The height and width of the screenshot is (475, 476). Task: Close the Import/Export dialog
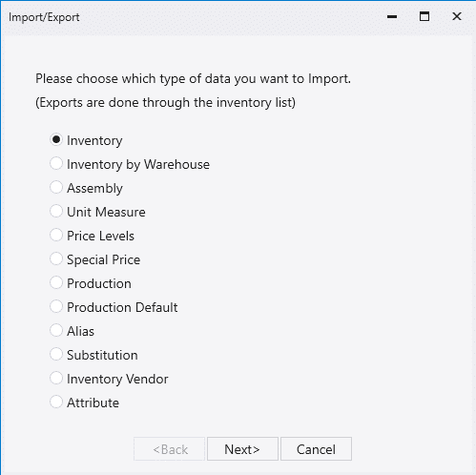pyautogui.click(x=457, y=16)
